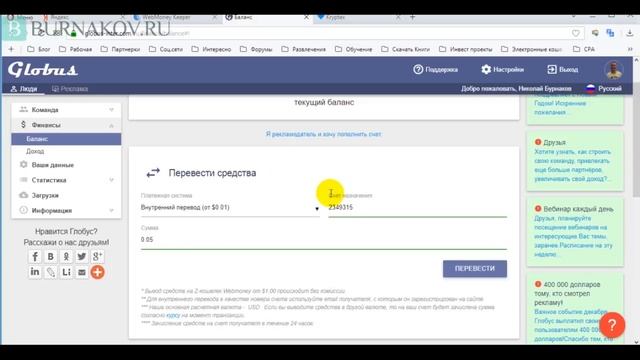This screenshot has height=360, width=640.
Task: Click the Globus logo
Action: (x=42, y=69)
